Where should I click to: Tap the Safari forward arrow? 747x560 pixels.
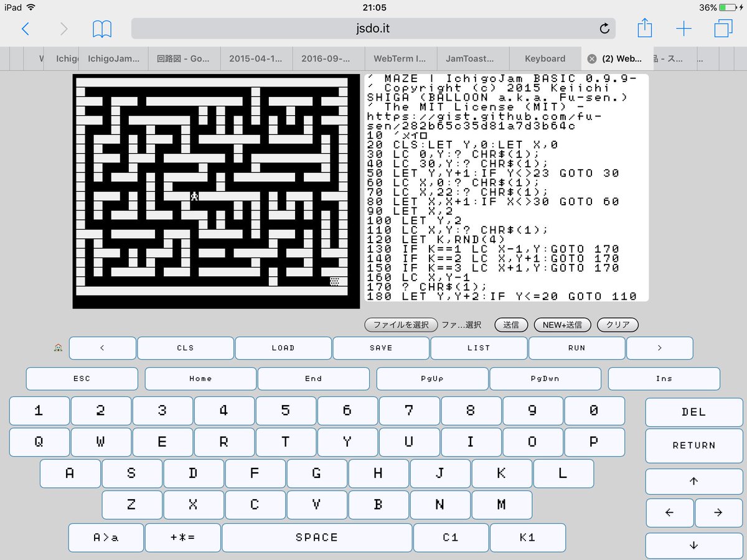click(x=63, y=29)
